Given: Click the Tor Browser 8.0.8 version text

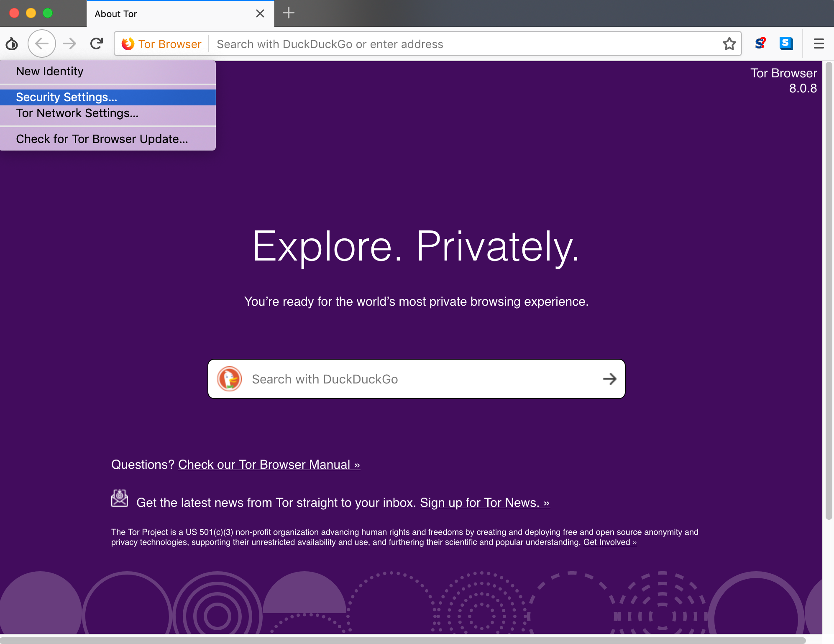Looking at the screenshot, I should pyautogui.click(x=783, y=81).
